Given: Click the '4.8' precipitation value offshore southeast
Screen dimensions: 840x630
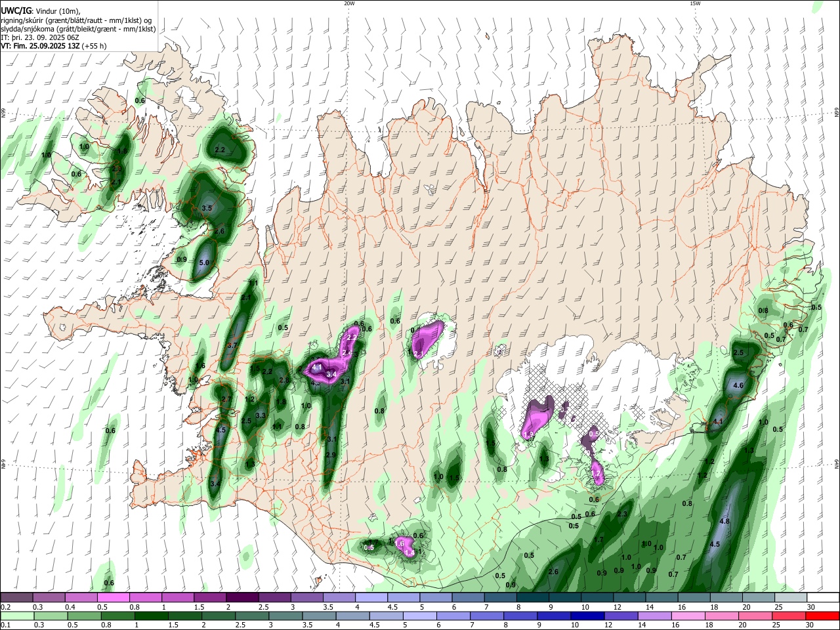Looking at the screenshot, I should pos(724,521).
